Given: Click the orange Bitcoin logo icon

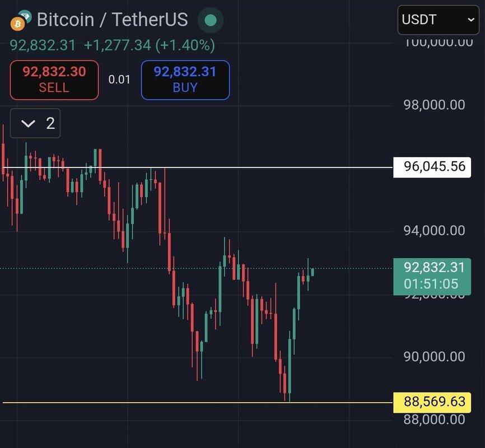Looking at the screenshot, I should [x=18, y=24].
